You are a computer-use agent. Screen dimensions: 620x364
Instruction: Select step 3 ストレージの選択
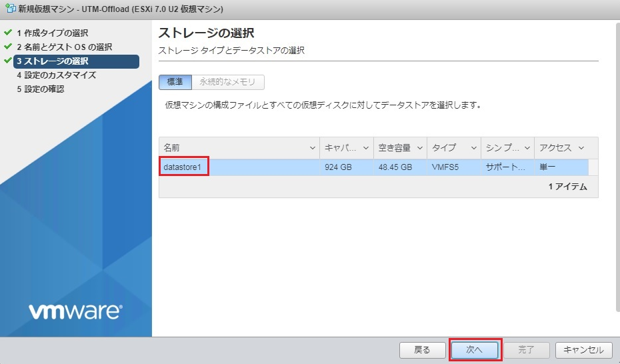[56, 61]
